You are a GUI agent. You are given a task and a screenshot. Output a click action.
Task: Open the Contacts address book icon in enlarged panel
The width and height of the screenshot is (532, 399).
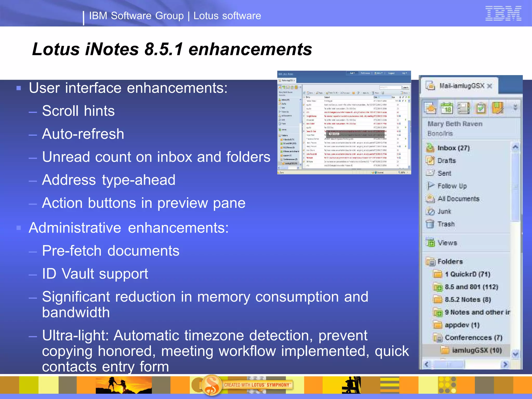(x=464, y=108)
